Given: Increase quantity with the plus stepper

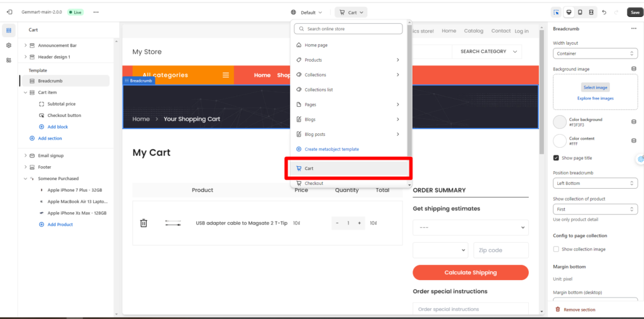Looking at the screenshot, I should 359,223.
